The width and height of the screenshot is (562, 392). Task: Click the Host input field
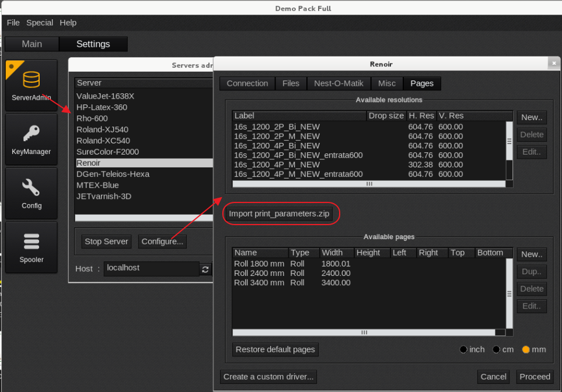pos(151,268)
